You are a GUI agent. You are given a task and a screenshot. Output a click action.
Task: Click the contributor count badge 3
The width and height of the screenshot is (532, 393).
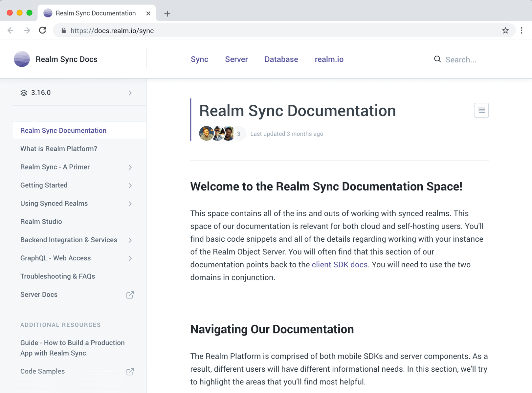(x=239, y=134)
